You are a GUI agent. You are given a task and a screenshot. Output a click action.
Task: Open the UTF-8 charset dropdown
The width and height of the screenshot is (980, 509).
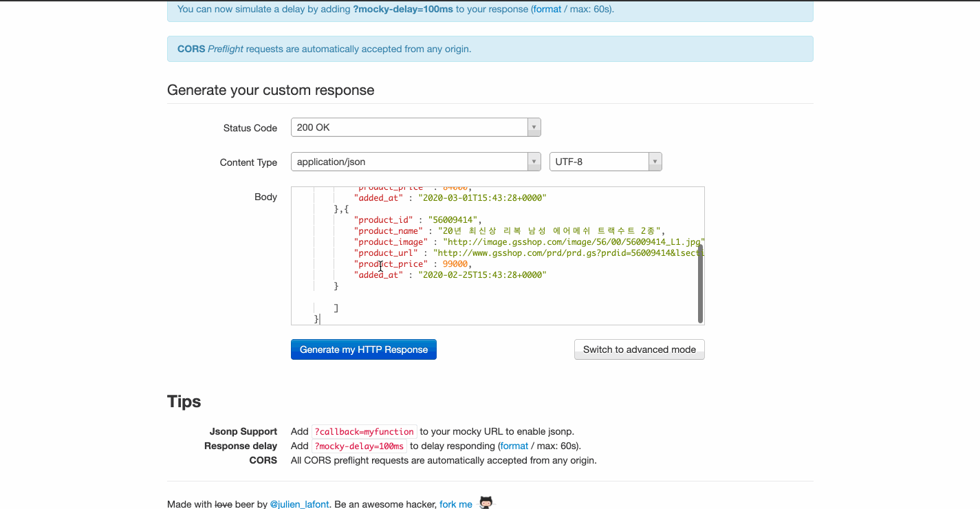point(605,162)
